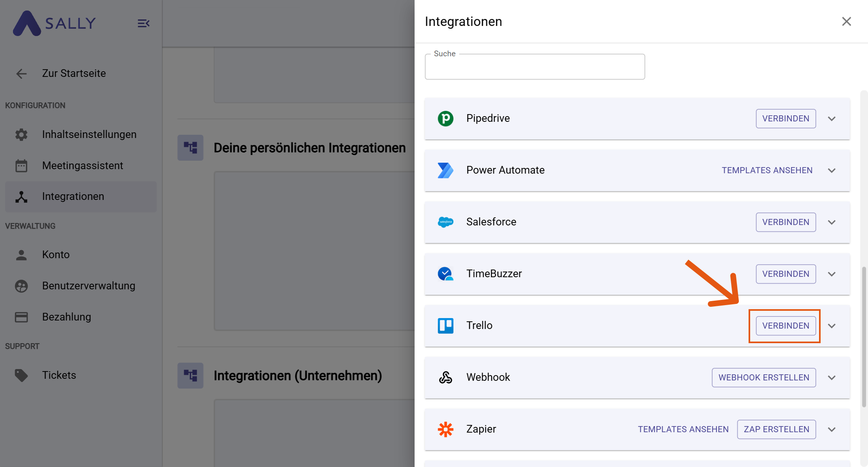
Task: Click the Webhook logo icon
Action: [446, 378]
